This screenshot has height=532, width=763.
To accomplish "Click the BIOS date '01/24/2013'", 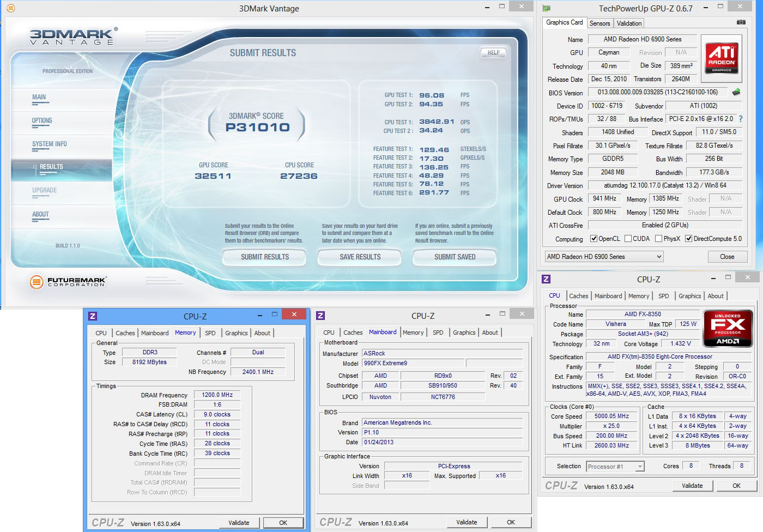I will click(x=442, y=442).
